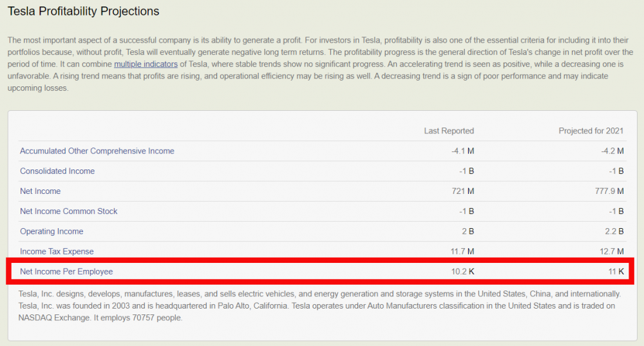The width and height of the screenshot is (644, 346).
Task: Click the Last Reported column header
Action: point(448,131)
